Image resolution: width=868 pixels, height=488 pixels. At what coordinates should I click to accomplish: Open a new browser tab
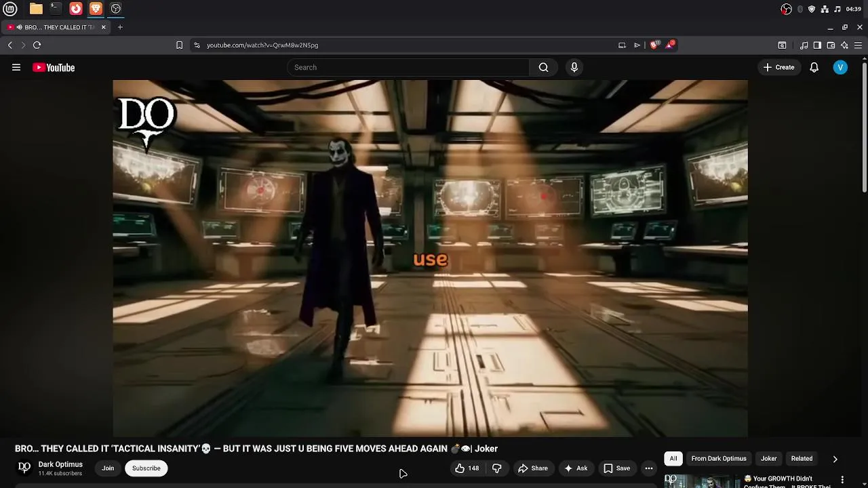coord(120,27)
